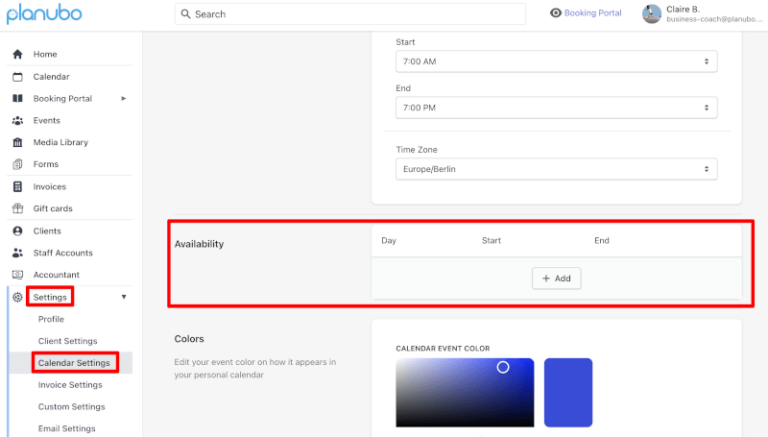Image resolution: width=768 pixels, height=437 pixels.
Task: Click the Home icon in sidebar
Action: pyautogui.click(x=17, y=54)
